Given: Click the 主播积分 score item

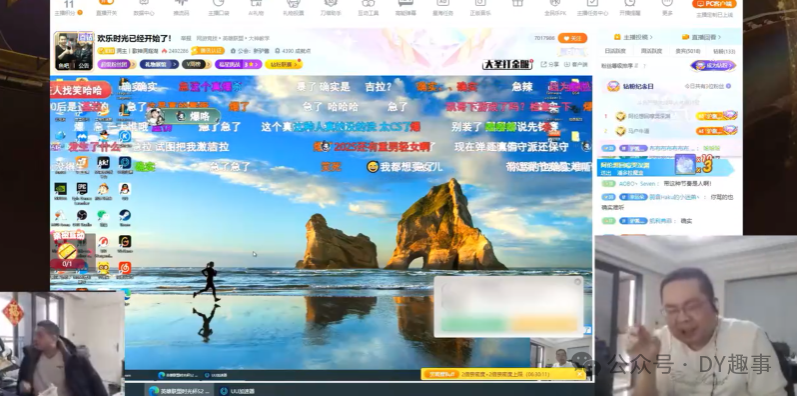Looking at the screenshot, I should pyautogui.click(x=69, y=8).
